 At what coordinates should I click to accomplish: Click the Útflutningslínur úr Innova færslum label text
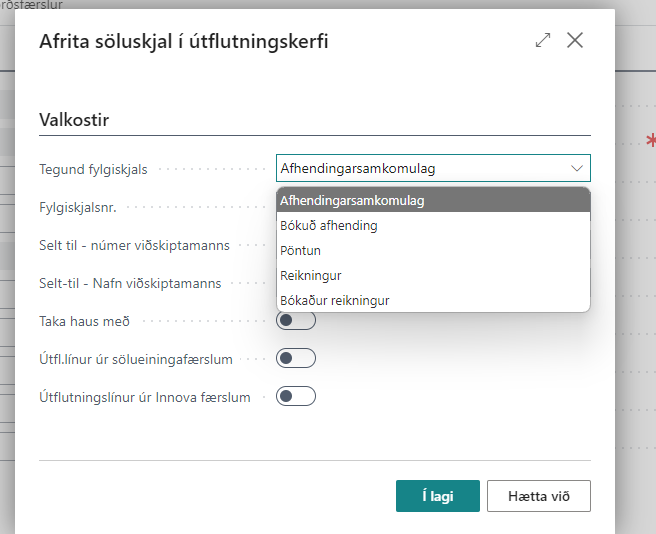coord(145,397)
